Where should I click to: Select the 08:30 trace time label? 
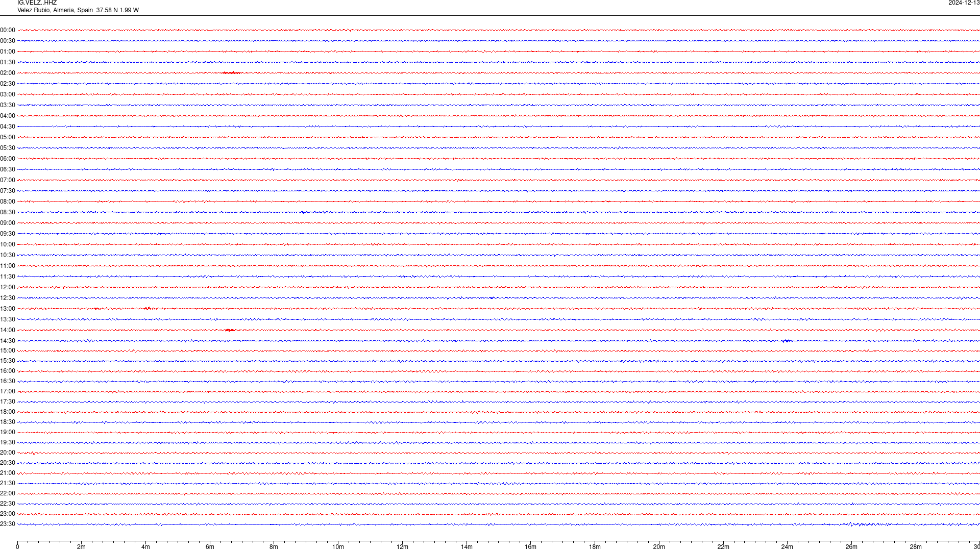(x=8, y=212)
